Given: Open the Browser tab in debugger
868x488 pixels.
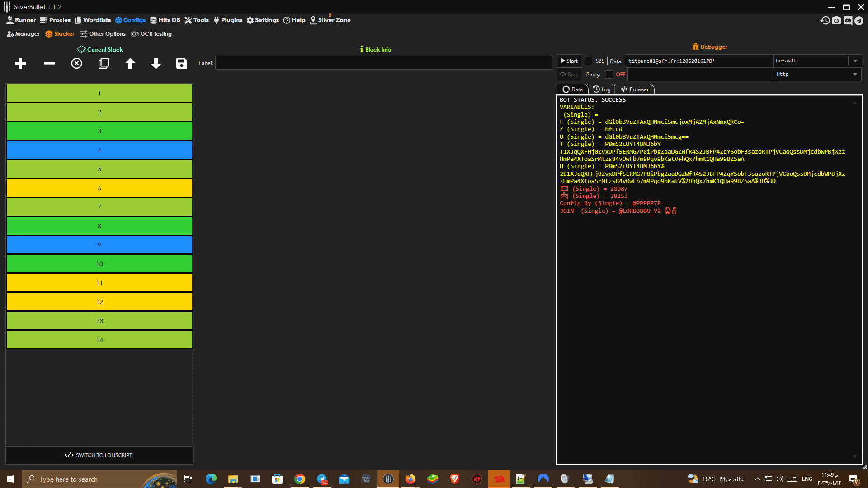Looking at the screenshot, I should click(635, 89).
